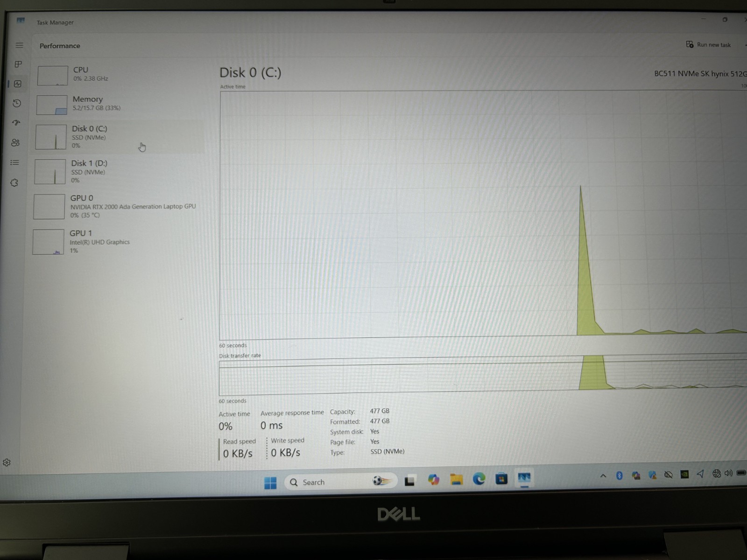Select GPU 0 NVIDIA RTX 2000 entry
This screenshot has width=747, height=560.
[x=117, y=206]
